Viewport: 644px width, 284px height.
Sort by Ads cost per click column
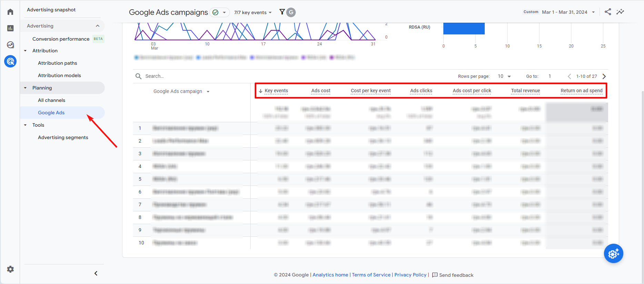pos(472,91)
